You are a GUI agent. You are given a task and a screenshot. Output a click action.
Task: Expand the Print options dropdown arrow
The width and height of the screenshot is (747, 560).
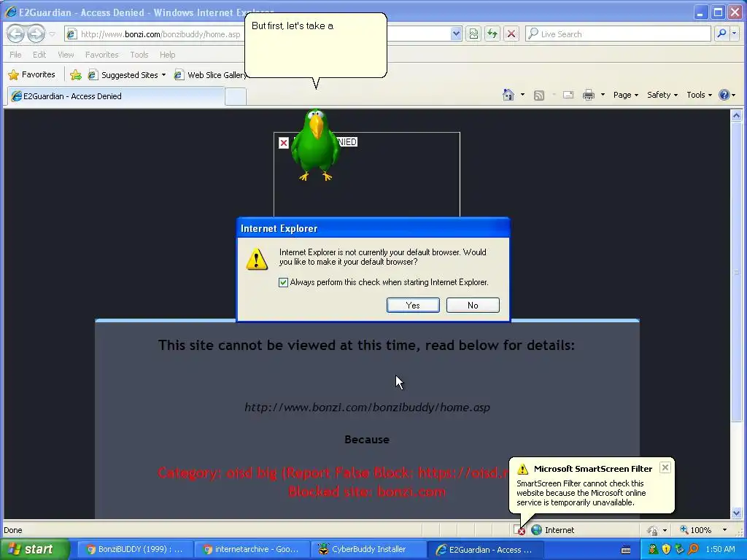pos(603,95)
